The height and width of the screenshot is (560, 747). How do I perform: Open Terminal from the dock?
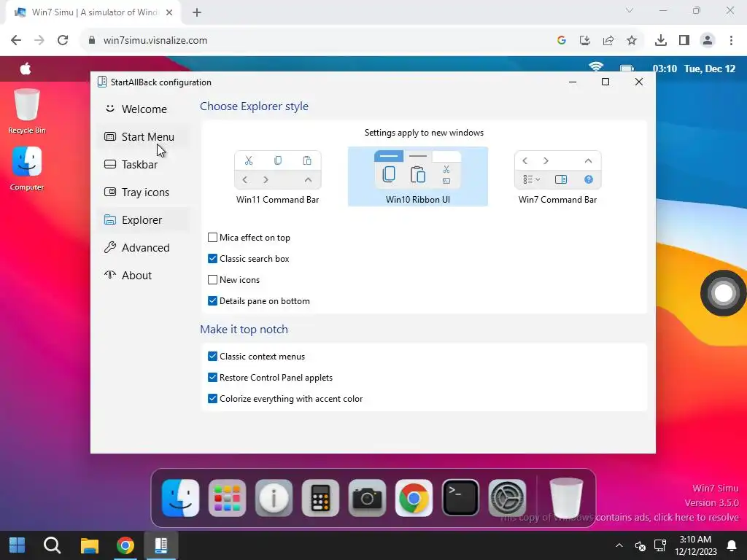[461, 498]
